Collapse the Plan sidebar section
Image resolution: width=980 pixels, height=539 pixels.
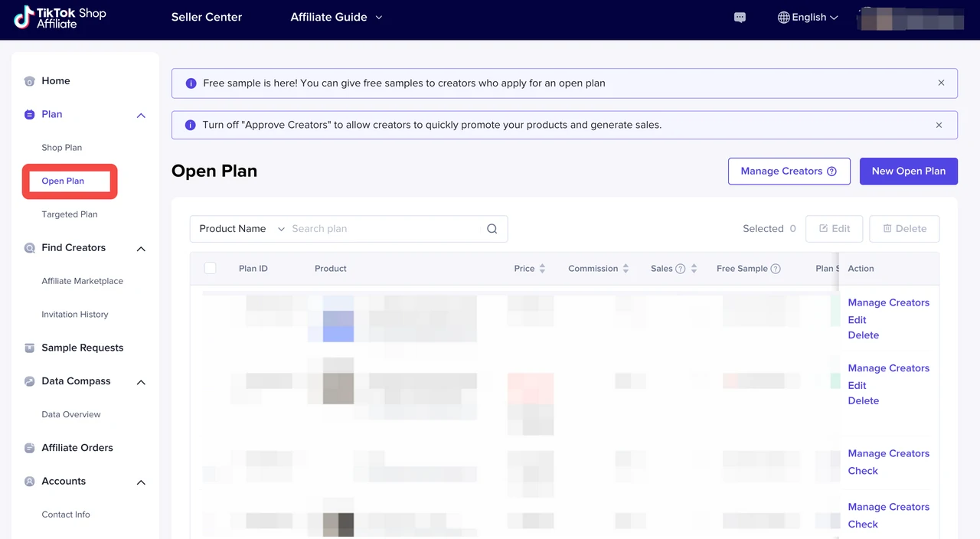point(141,115)
